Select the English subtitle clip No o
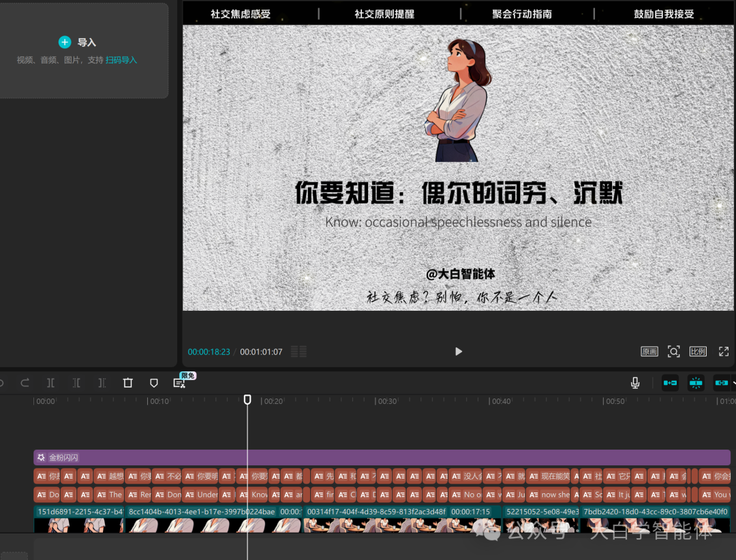The height and width of the screenshot is (560, 736). [x=465, y=495]
